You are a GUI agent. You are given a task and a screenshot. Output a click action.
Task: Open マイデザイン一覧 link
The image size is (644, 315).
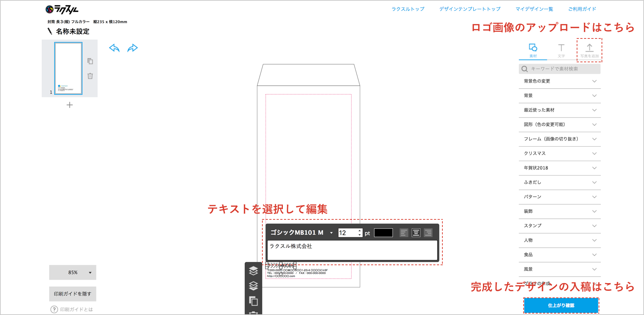[x=534, y=9]
